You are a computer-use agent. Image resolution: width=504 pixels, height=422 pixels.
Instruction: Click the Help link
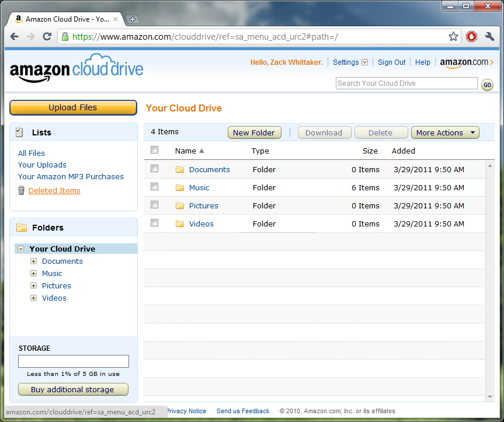[422, 62]
